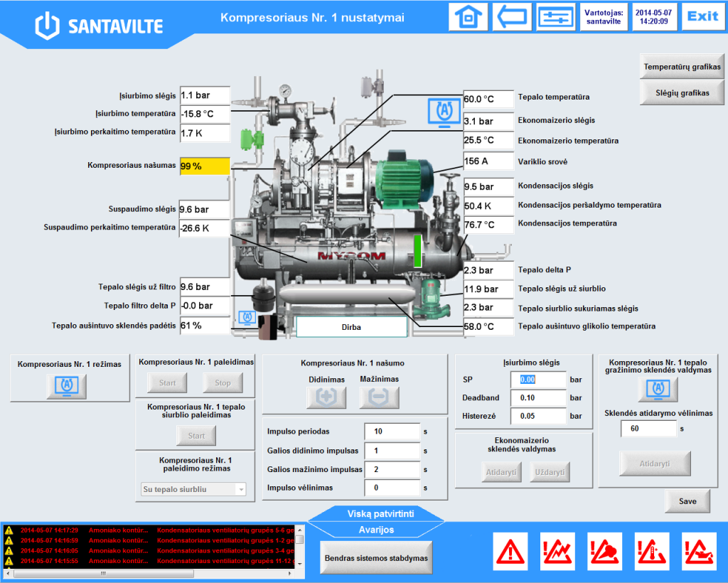Select the alarm row ending 'grupės 11-12'
The image size is (728, 583).
[149, 561]
